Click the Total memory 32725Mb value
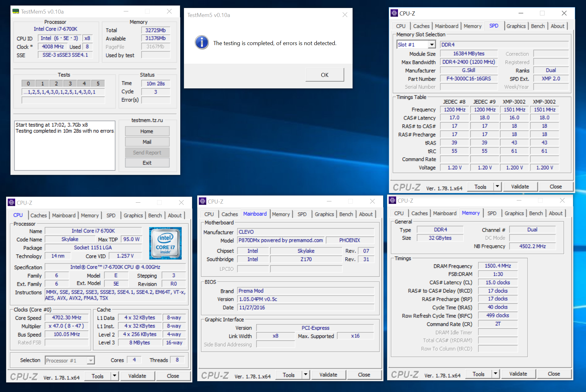This screenshot has width=586, height=392. tap(156, 30)
